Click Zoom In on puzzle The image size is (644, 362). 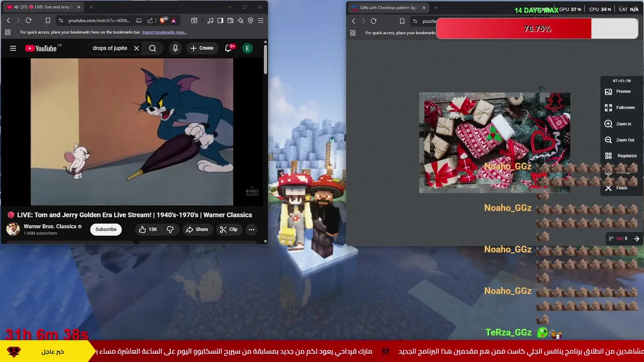coord(618,124)
